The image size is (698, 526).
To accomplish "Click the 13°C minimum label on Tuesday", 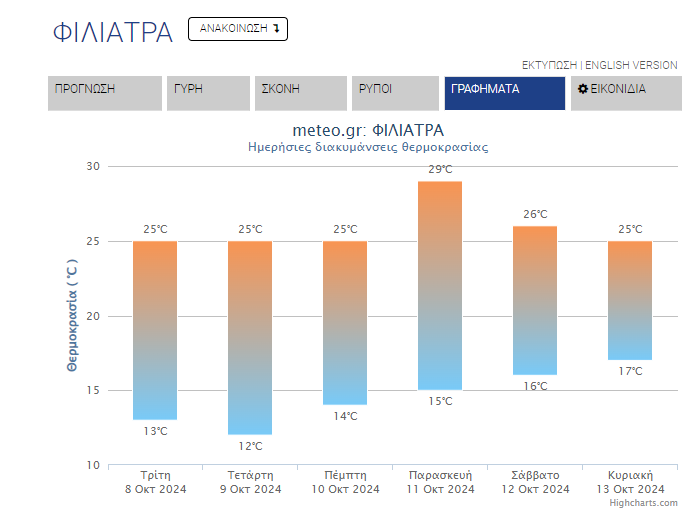I will [155, 431].
